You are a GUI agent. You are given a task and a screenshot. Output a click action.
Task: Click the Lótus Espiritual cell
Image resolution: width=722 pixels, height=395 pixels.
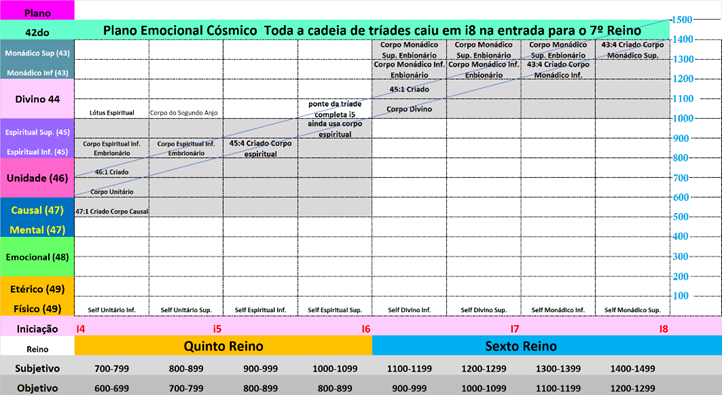(112, 112)
